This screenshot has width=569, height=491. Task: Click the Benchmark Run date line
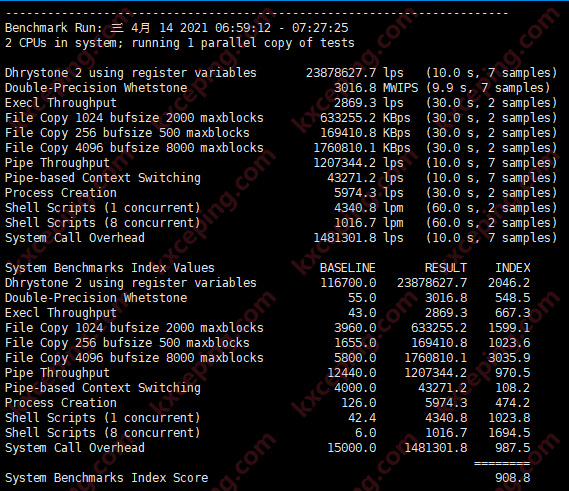tap(176, 28)
